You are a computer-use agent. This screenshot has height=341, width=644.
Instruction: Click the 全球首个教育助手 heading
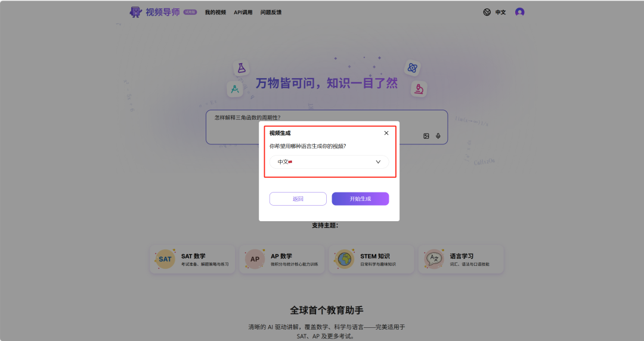pos(327,310)
